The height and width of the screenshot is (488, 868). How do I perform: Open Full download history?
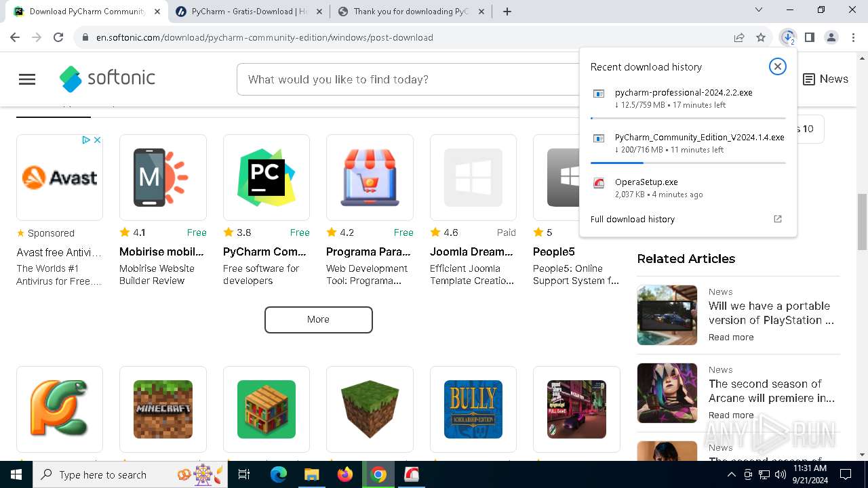point(633,219)
